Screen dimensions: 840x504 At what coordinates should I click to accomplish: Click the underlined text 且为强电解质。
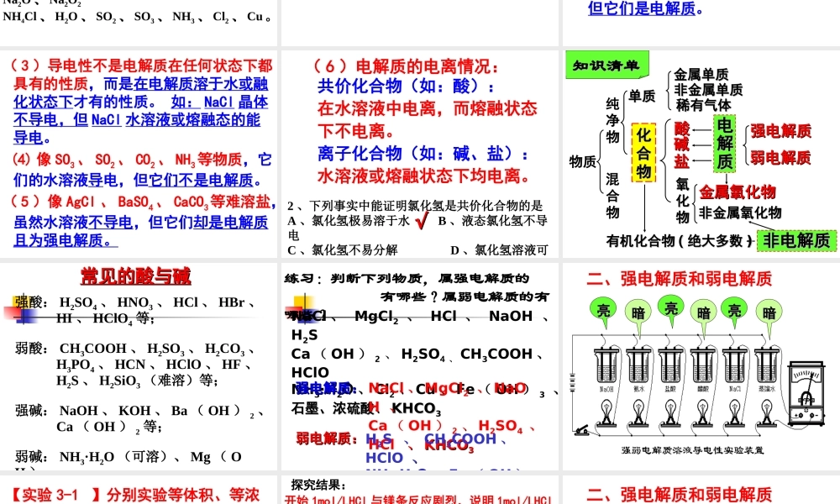[x=66, y=240]
